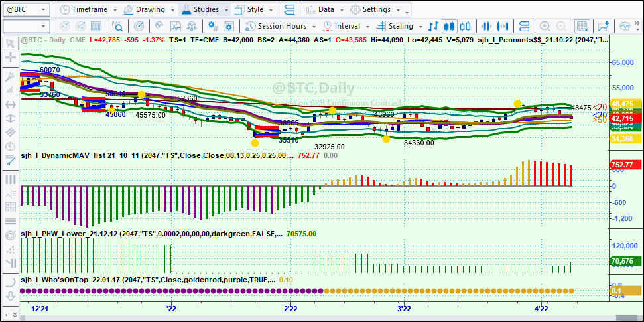The height and width of the screenshot is (322, 644).
Task: Select the pointer arrow tool in left toolbar
Action: click(x=11, y=43)
